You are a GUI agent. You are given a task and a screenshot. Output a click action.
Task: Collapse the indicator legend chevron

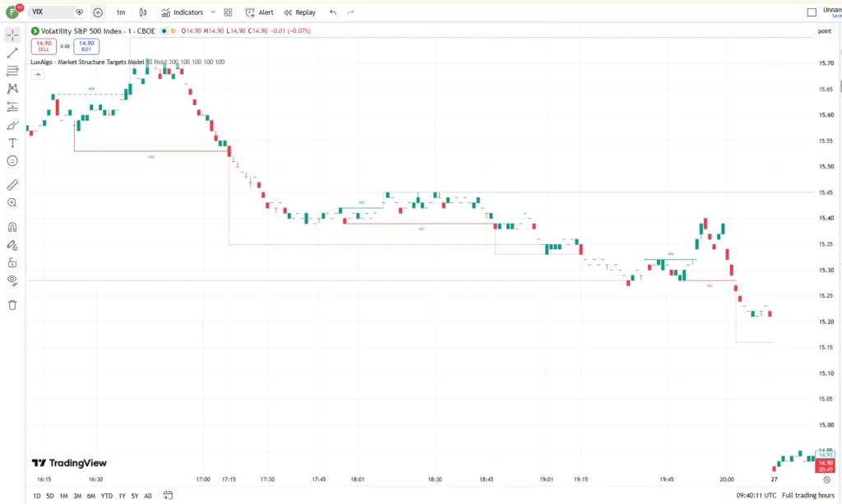pyautogui.click(x=38, y=75)
